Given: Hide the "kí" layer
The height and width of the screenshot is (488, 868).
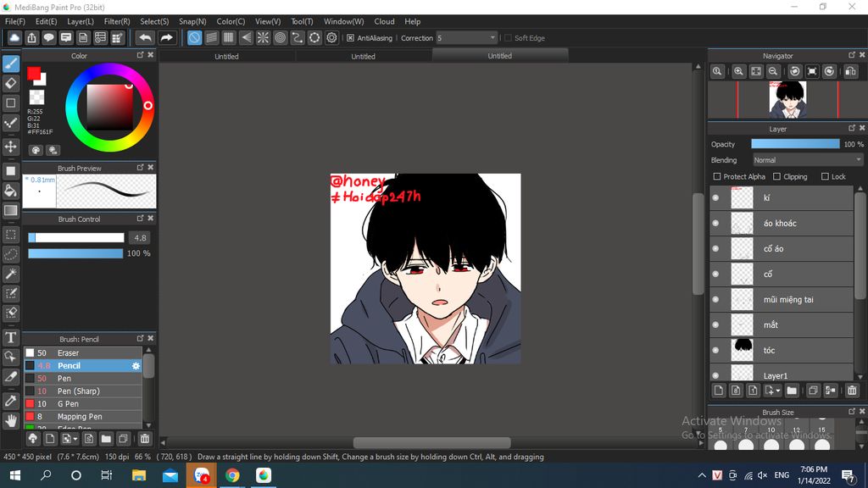Looking at the screenshot, I should 715,197.
